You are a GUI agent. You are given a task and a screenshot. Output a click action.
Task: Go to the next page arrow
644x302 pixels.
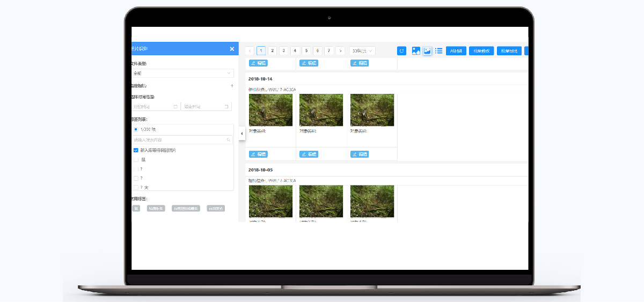(340, 51)
